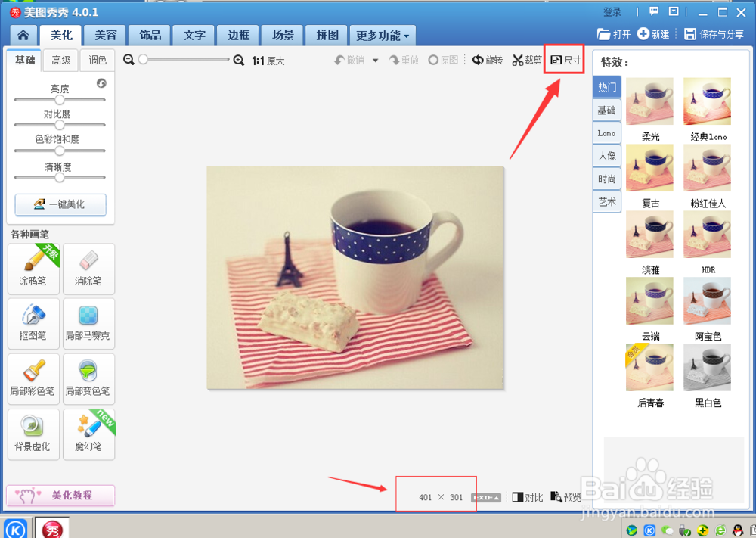The image size is (756, 538).
Task: Select the 背景虚化 background blur tool
Action: pos(33,434)
